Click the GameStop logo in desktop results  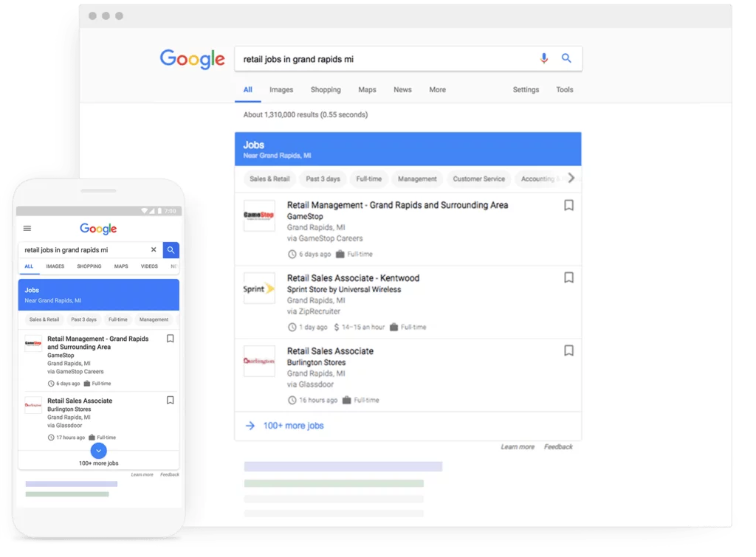pos(259,215)
